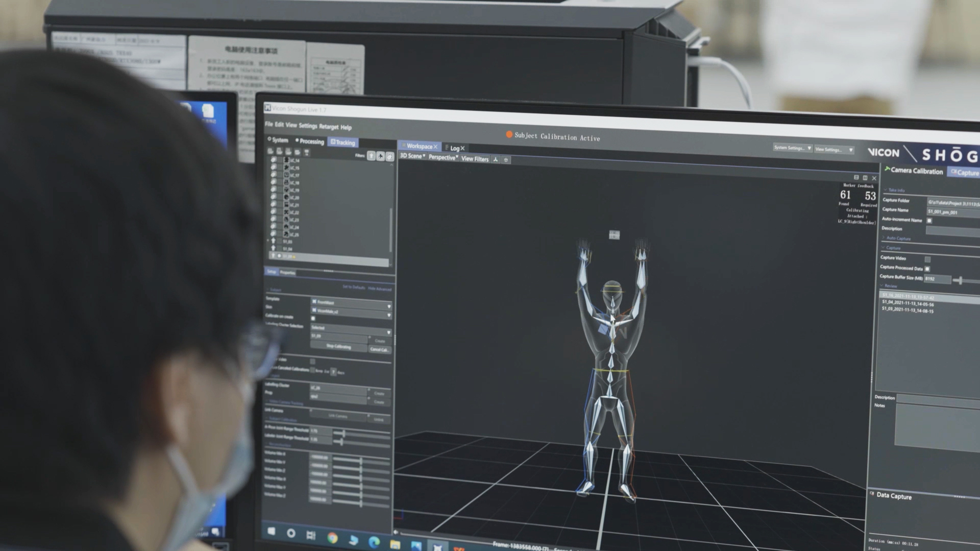This screenshot has width=980, height=551.
Task: Open the Template dropdown
Action: click(x=351, y=303)
